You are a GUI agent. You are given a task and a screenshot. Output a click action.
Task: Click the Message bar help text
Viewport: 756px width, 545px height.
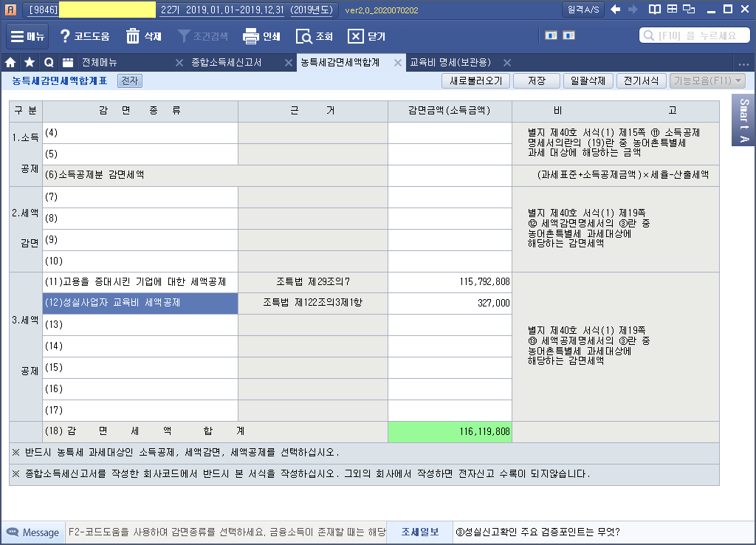coord(227,532)
